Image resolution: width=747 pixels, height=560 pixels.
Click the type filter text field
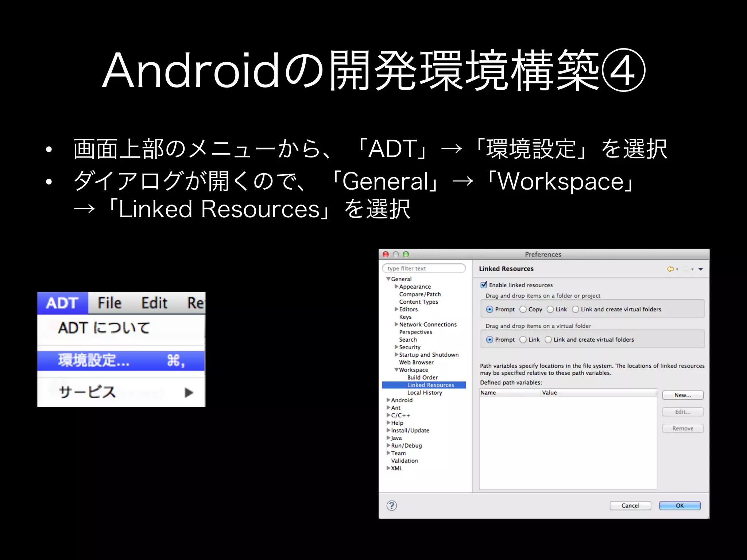(x=424, y=268)
